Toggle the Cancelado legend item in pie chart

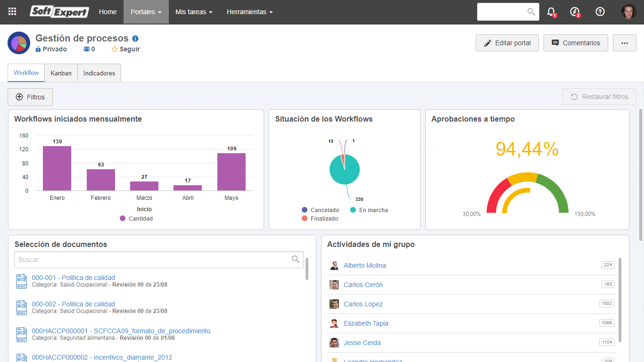(x=320, y=210)
